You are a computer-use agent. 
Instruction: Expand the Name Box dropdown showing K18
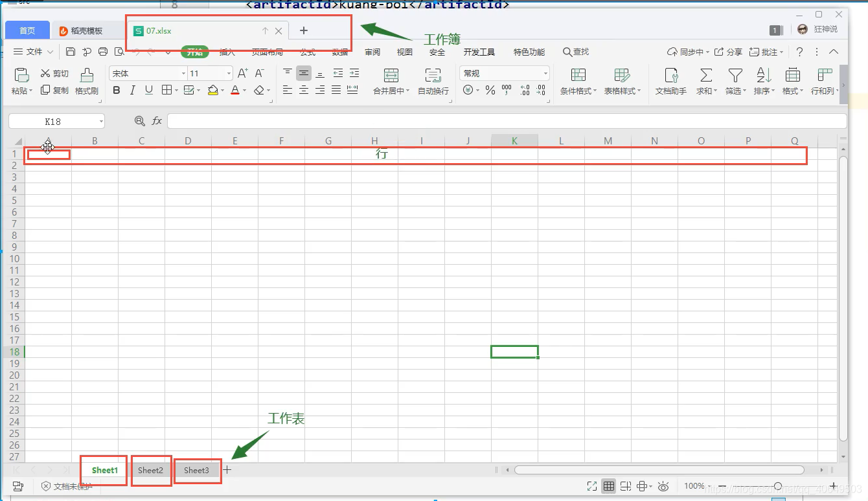click(102, 122)
